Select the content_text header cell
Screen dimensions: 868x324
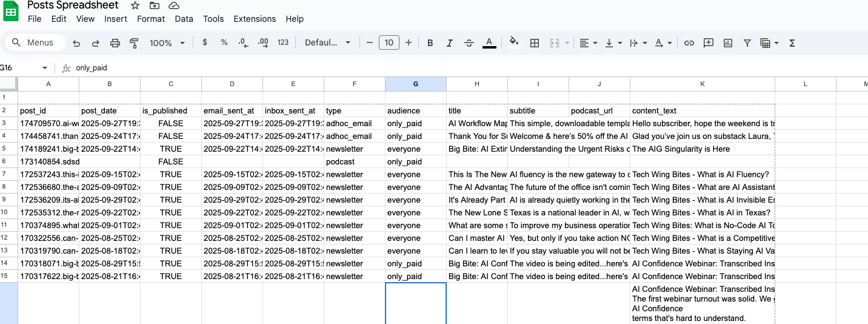pyautogui.click(x=703, y=111)
